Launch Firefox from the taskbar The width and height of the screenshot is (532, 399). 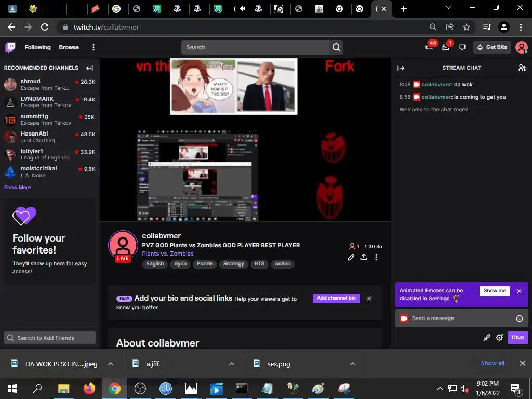tap(89, 389)
